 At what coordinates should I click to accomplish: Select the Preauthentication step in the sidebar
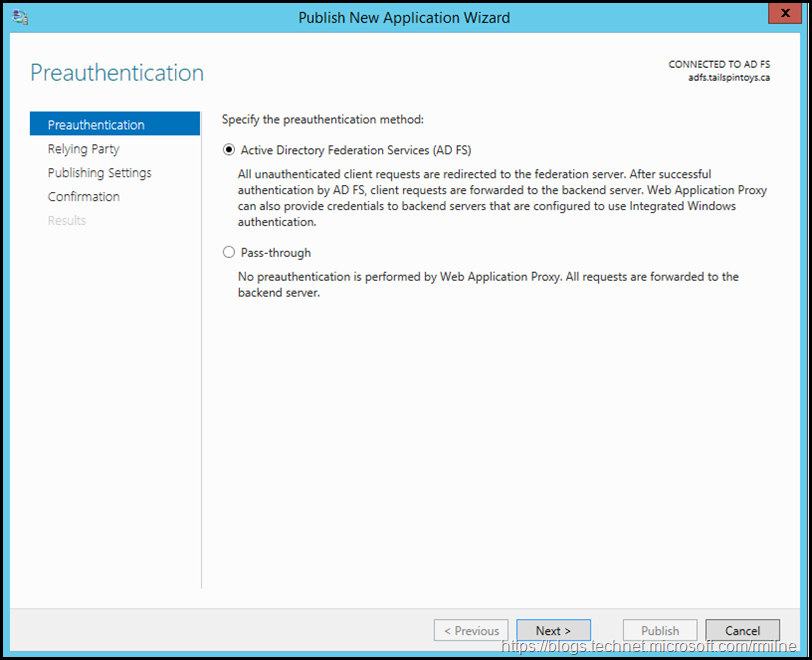[96, 125]
